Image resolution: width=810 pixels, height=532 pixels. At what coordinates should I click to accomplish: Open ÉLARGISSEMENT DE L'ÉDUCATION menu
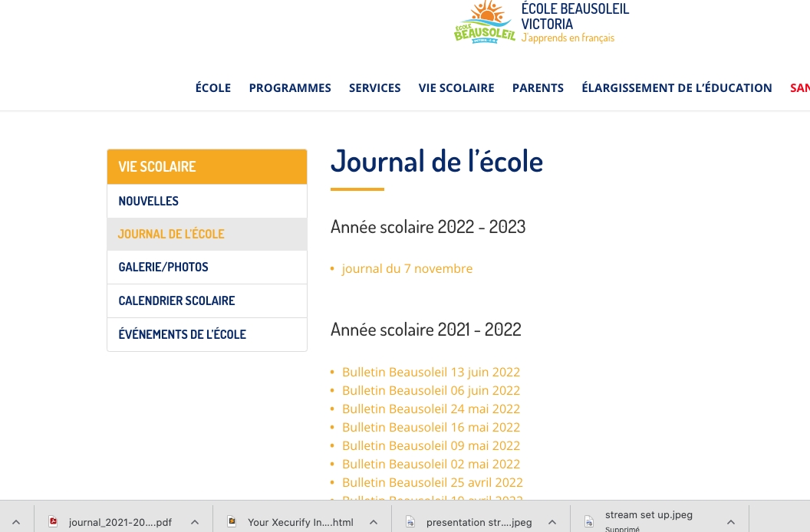(x=677, y=88)
